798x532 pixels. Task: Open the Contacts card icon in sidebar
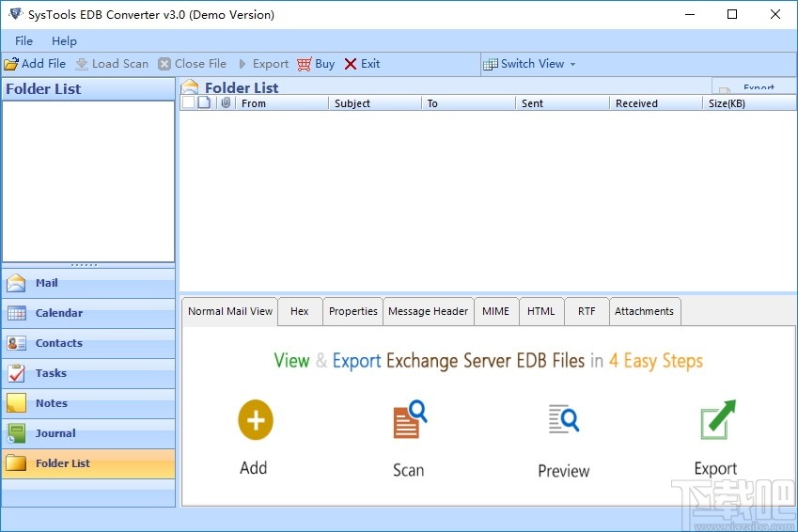click(16, 343)
